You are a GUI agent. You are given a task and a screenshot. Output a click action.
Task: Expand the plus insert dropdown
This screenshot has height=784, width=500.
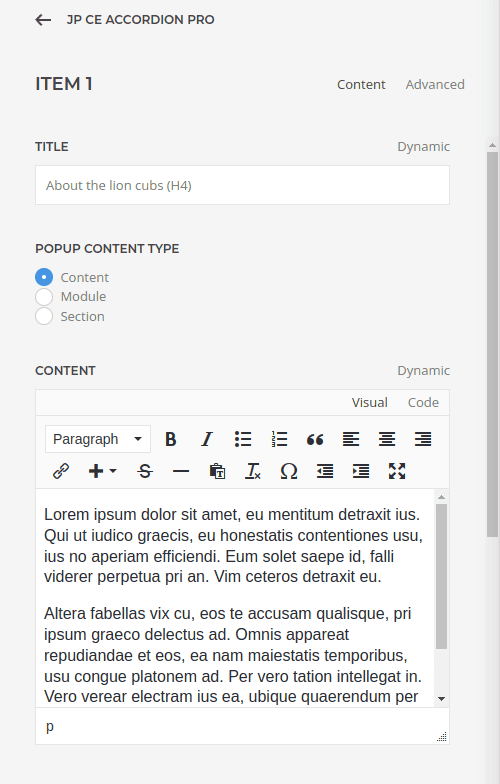point(102,471)
